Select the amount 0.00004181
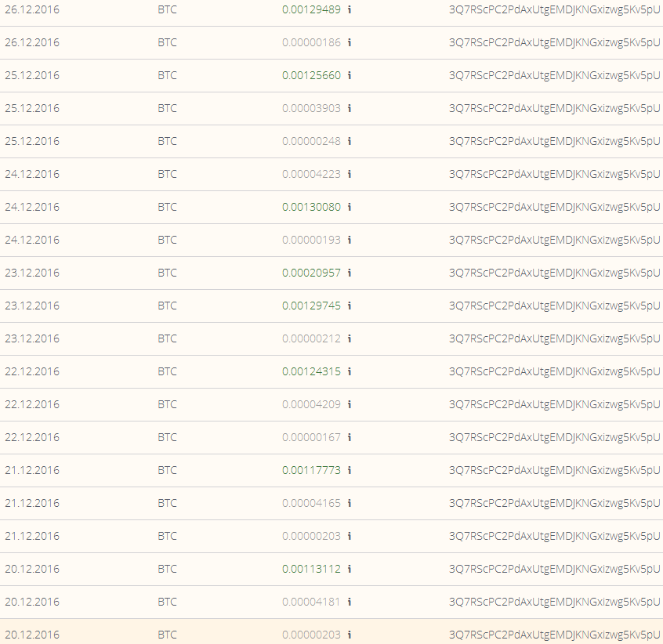Image resolution: width=663 pixels, height=644 pixels. click(x=311, y=602)
